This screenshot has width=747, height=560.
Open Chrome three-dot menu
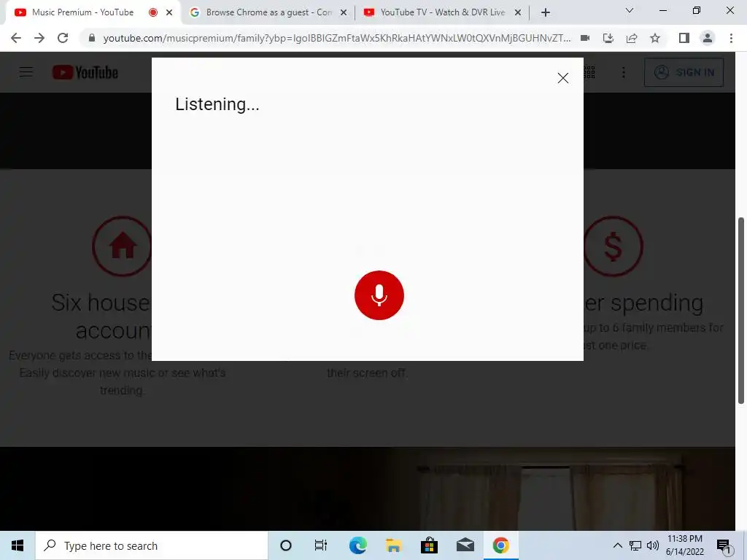[x=731, y=38]
